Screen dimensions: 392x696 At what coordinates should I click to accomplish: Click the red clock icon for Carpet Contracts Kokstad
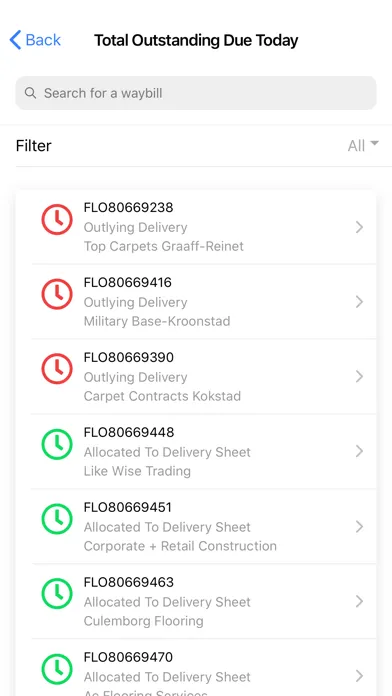pyautogui.click(x=57, y=369)
